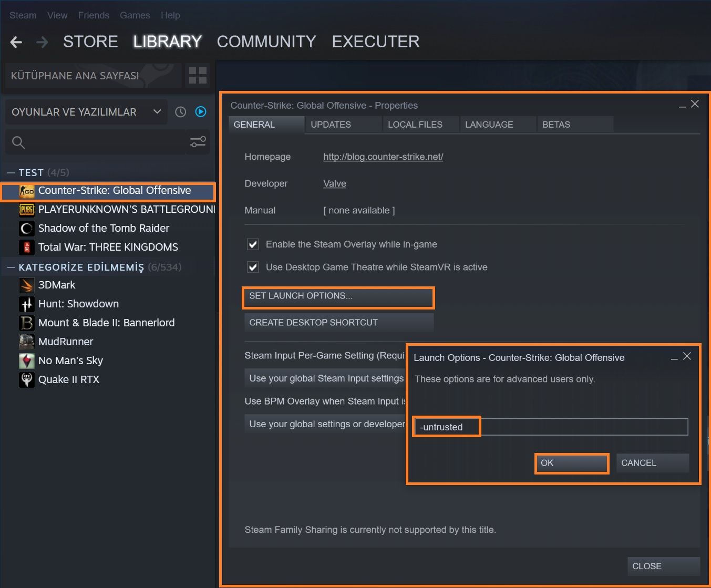This screenshot has height=588, width=711.
Task: Open the EXECUTER profile section
Action: coord(376,42)
